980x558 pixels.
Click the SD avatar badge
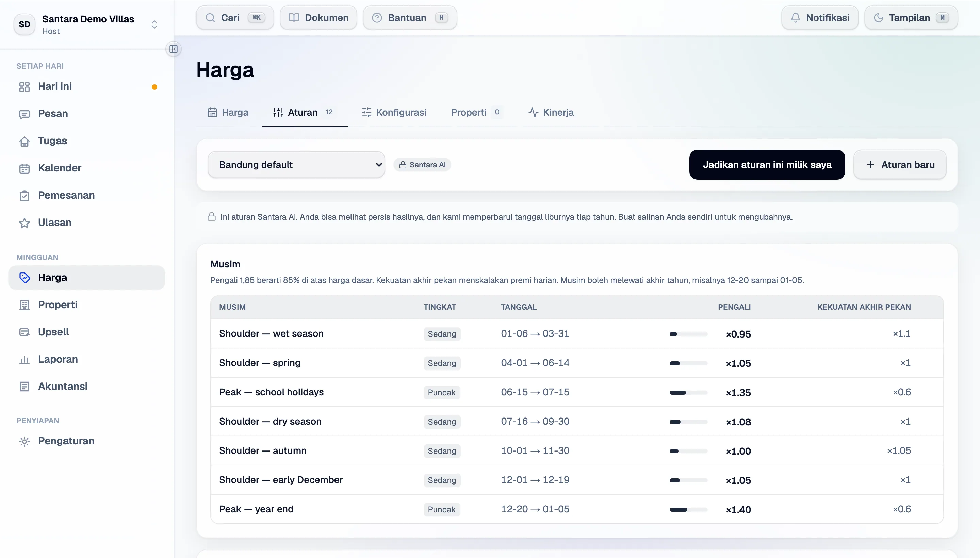pyautogui.click(x=24, y=24)
